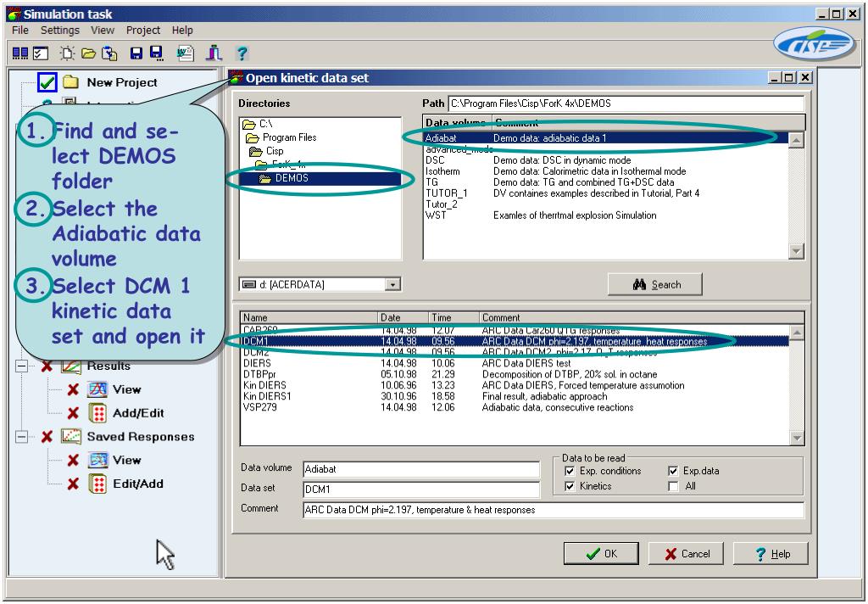Sort by the Name column header
The height and width of the screenshot is (604, 868).
tap(309, 317)
